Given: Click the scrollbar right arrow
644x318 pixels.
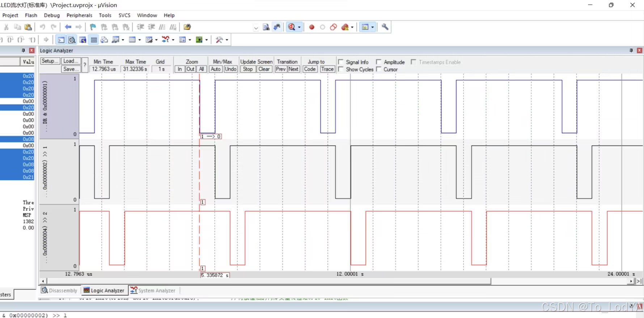Looking at the screenshot, I should pos(631,281).
